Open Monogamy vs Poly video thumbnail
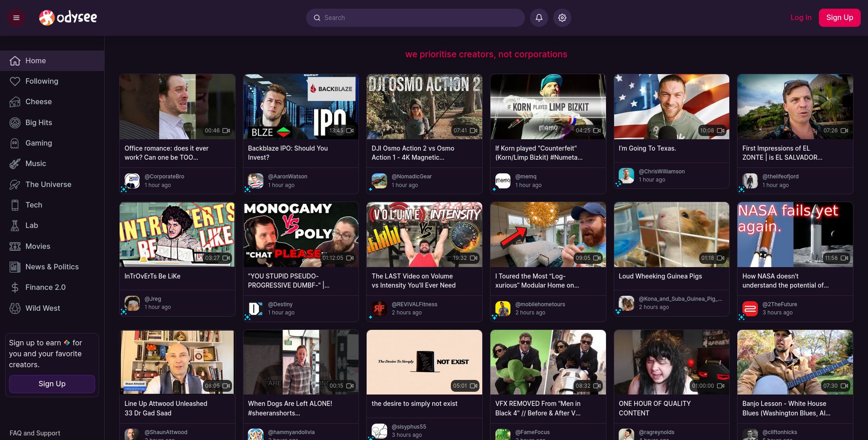This screenshot has height=440, width=868. click(301, 234)
